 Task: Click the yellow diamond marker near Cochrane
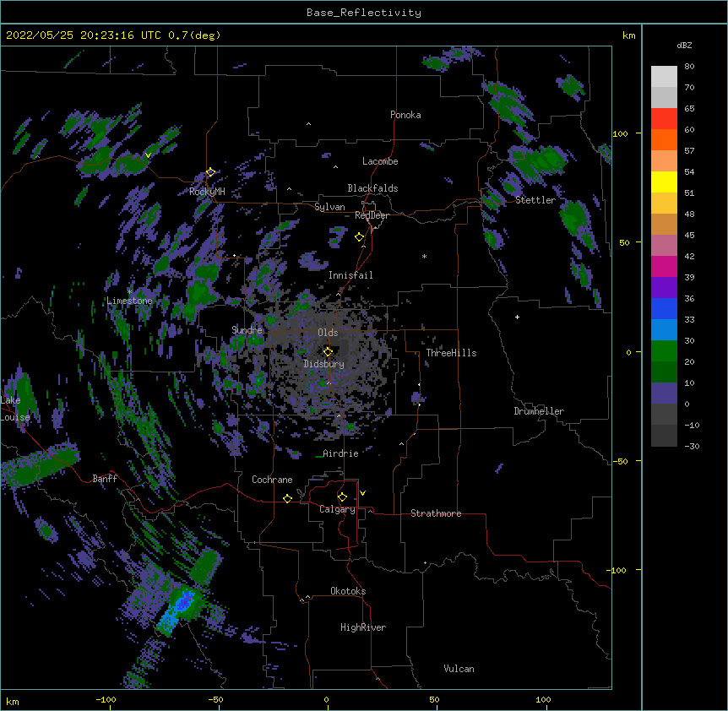point(287,498)
